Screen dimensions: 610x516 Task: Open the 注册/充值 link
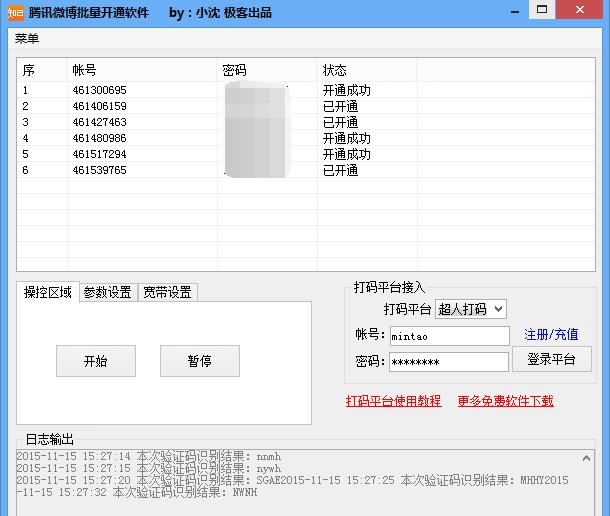point(551,334)
